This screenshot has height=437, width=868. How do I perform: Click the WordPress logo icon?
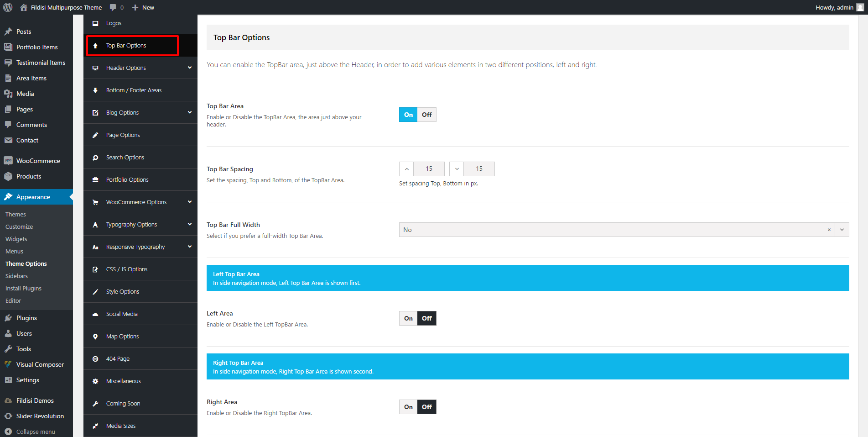point(8,7)
